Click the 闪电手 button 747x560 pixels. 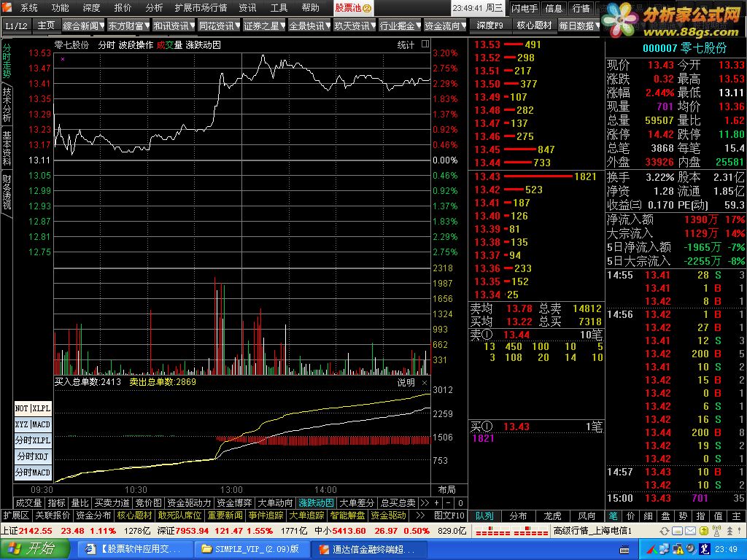525,8
